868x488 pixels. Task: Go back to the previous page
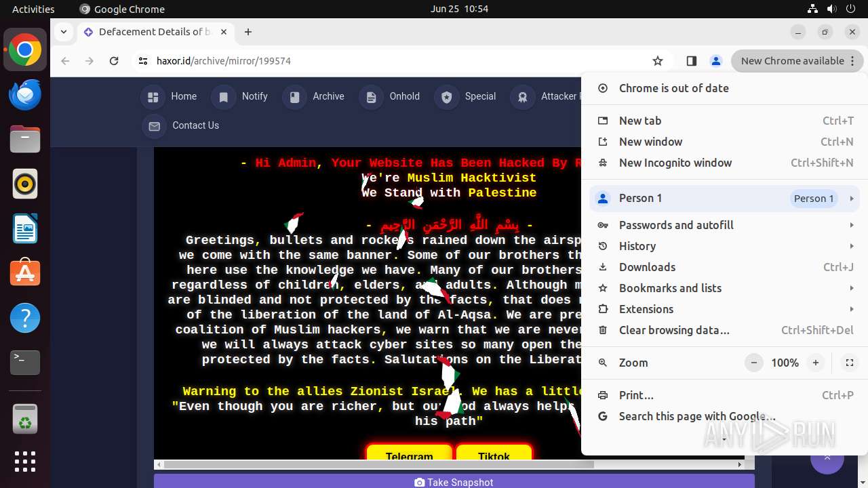[x=65, y=61]
